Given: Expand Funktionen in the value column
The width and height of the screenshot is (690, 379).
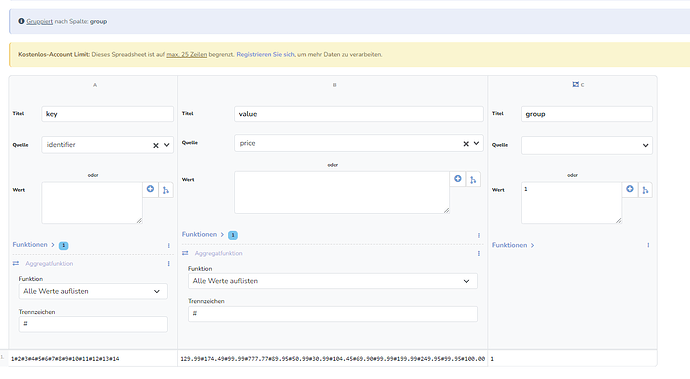Looking at the screenshot, I should point(203,235).
